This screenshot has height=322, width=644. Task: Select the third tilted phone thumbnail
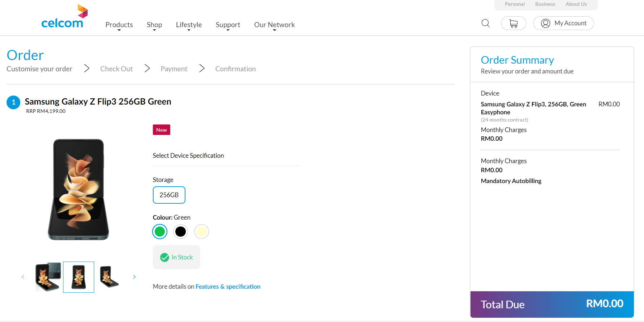(109, 277)
